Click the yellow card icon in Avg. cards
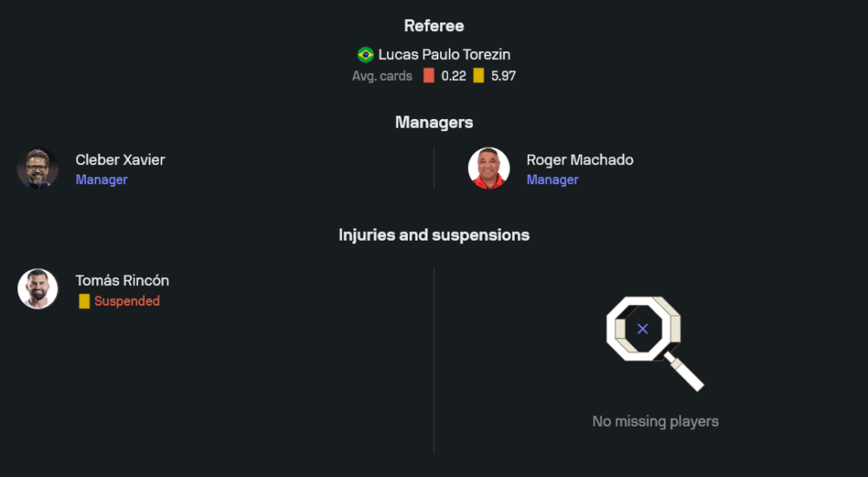 coord(478,76)
